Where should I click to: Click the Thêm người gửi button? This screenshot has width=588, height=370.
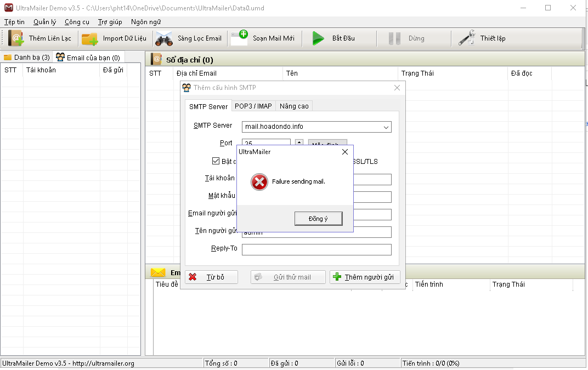(365, 277)
